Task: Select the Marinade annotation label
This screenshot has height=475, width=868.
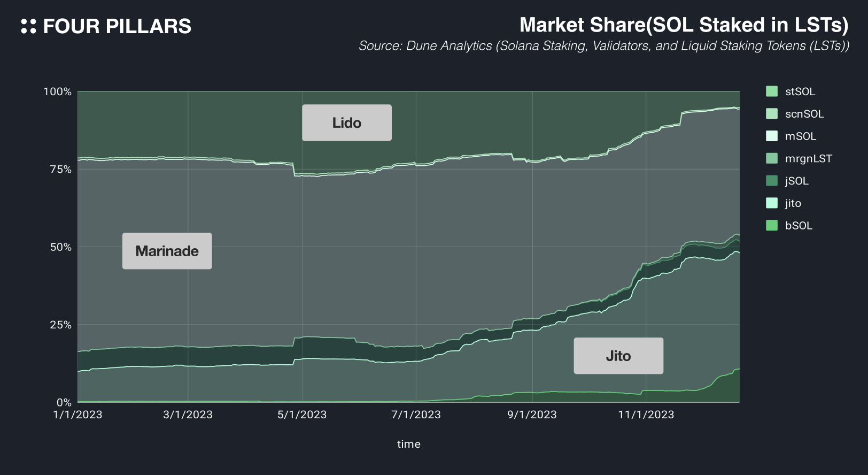Action: tap(167, 251)
